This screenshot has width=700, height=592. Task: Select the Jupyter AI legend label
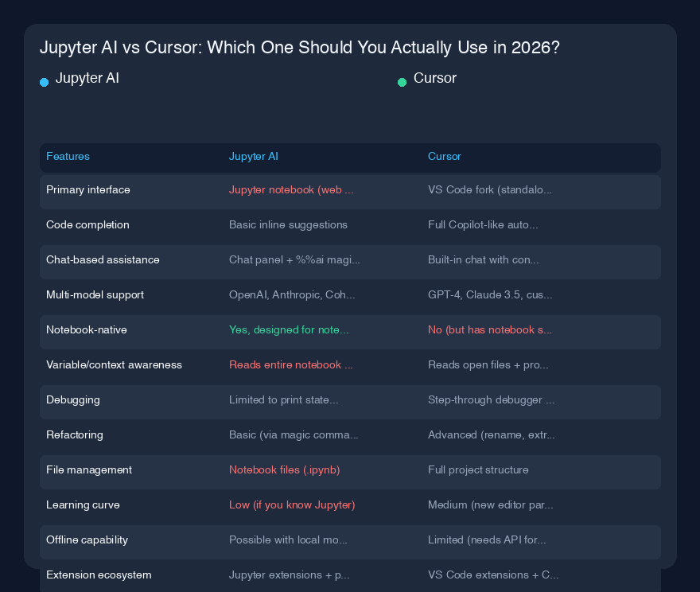(87, 78)
